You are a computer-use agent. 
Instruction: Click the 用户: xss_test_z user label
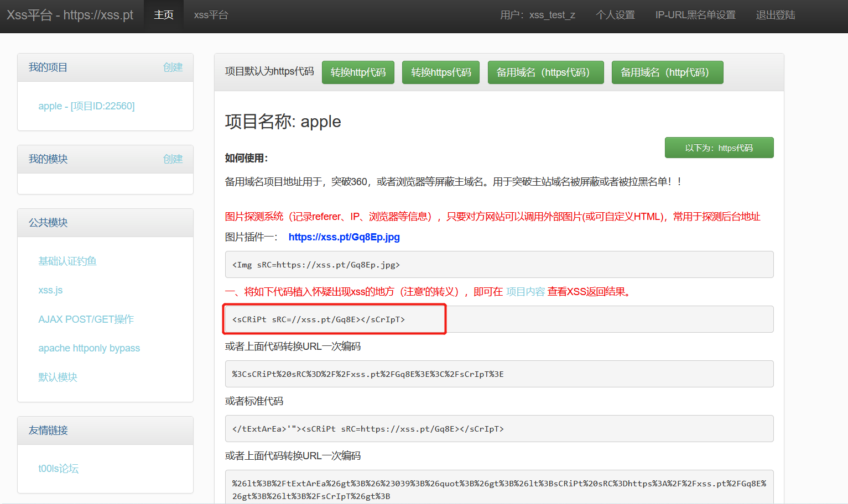click(538, 15)
